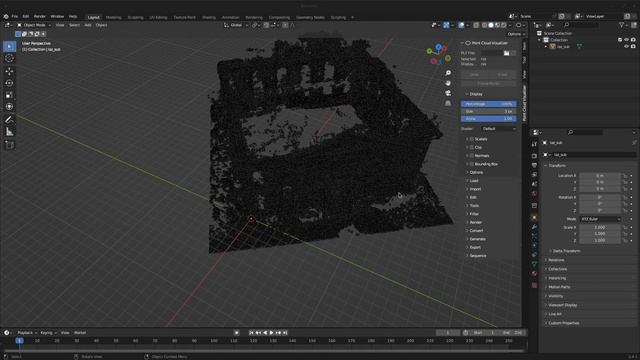Screen dimensions: 640x360
Task: Click the viewport navigation gizmo
Action: click(x=438, y=54)
